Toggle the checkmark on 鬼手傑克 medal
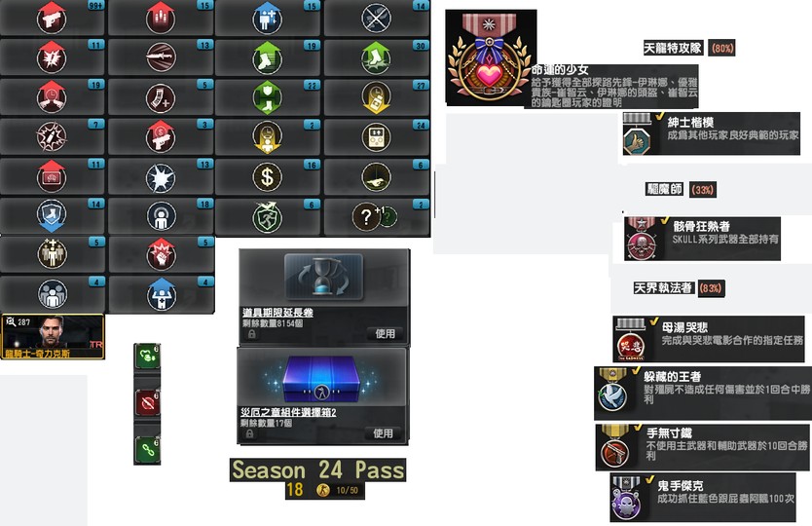The height and width of the screenshot is (526, 812). point(650,480)
